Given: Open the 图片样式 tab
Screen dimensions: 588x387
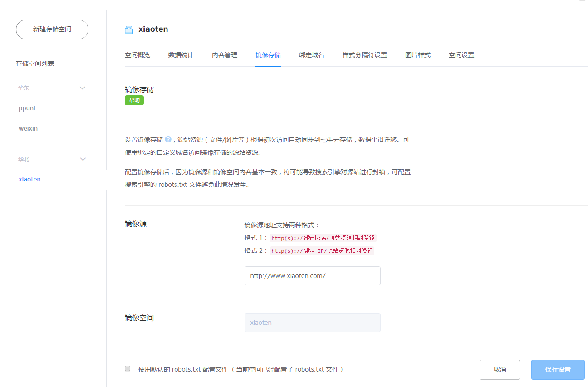Looking at the screenshot, I should coord(418,55).
